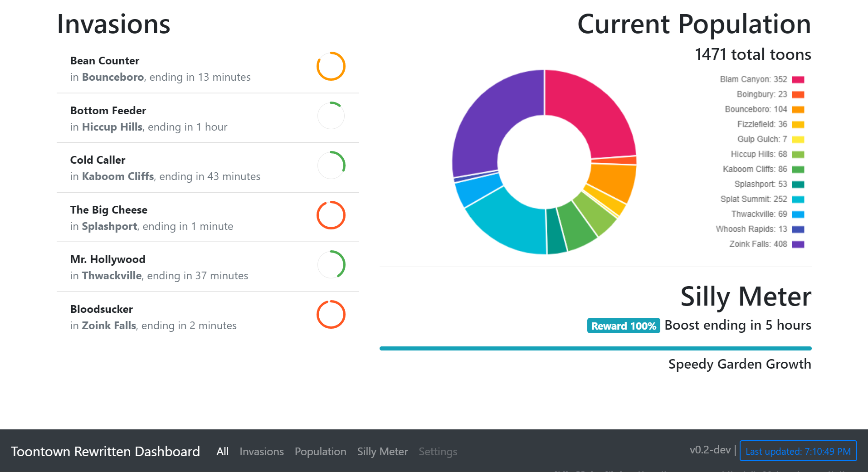This screenshot has width=868, height=472.
Task: Click the Last updated 7:10:49 PM button
Action: pyautogui.click(x=798, y=451)
